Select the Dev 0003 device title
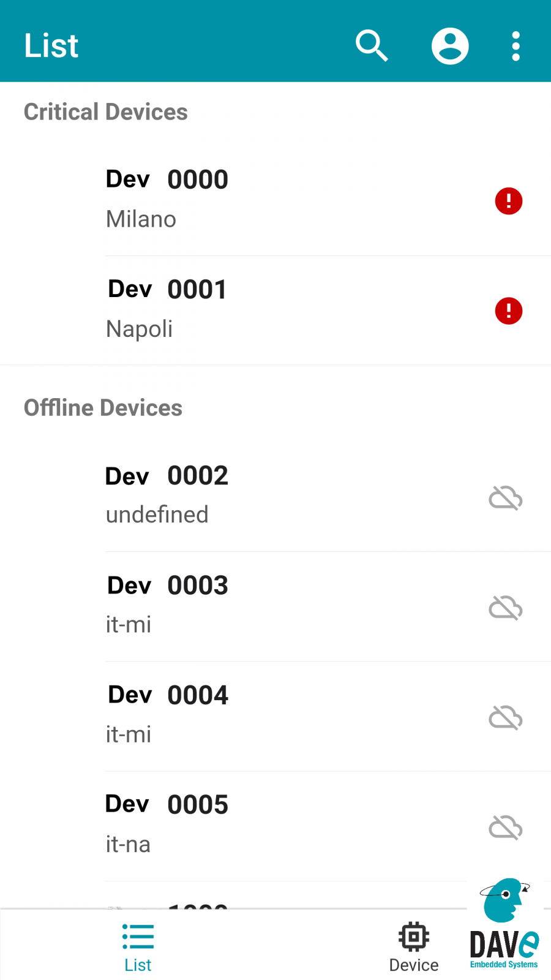 click(168, 586)
